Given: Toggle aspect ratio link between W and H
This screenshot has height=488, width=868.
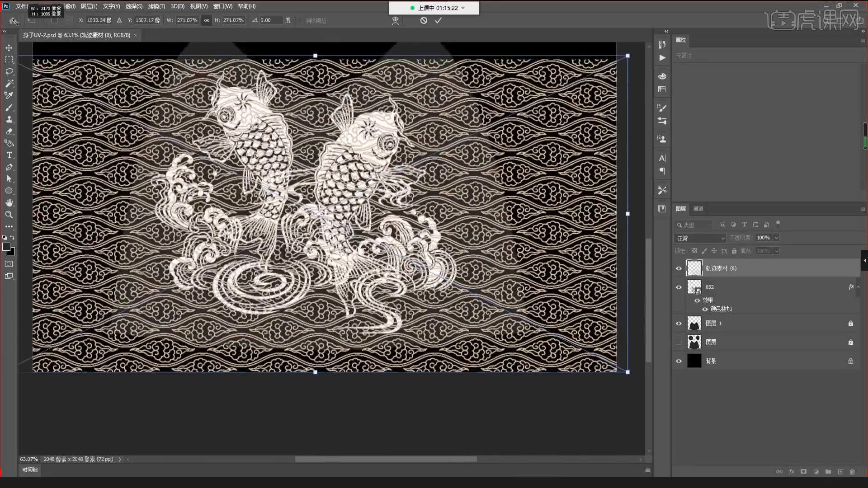Looking at the screenshot, I should 207,20.
